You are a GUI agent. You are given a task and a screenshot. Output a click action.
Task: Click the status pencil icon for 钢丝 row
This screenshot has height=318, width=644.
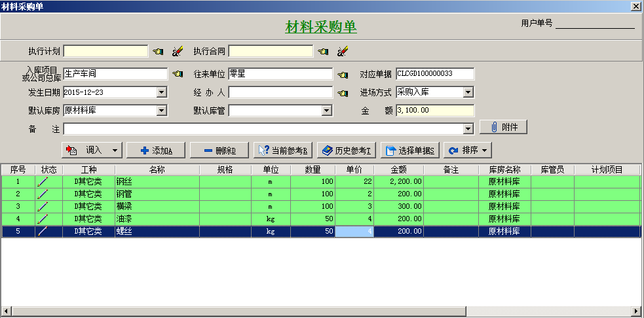coord(43,181)
